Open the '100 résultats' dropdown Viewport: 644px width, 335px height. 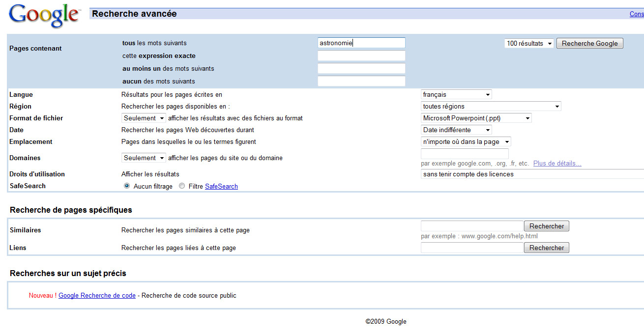click(x=529, y=44)
